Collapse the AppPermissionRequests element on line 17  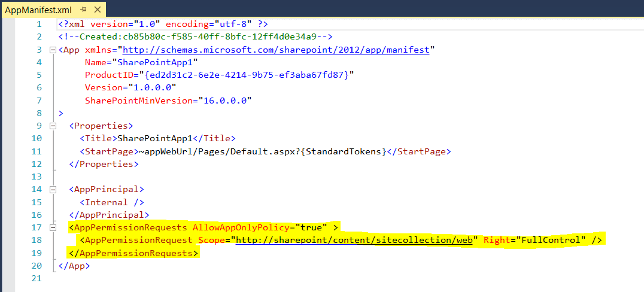tap(52, 227)
